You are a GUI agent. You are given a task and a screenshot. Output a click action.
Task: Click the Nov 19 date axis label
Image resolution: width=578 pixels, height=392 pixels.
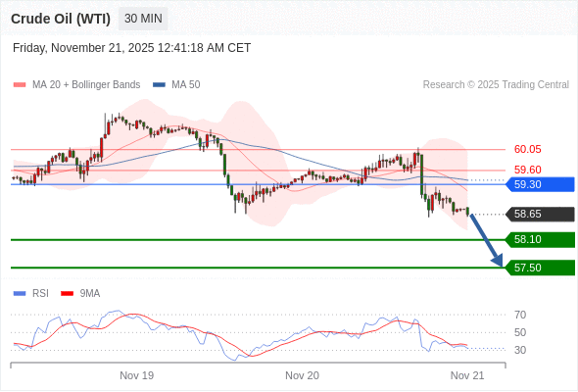pyautogui.click(x=137, y=375)
